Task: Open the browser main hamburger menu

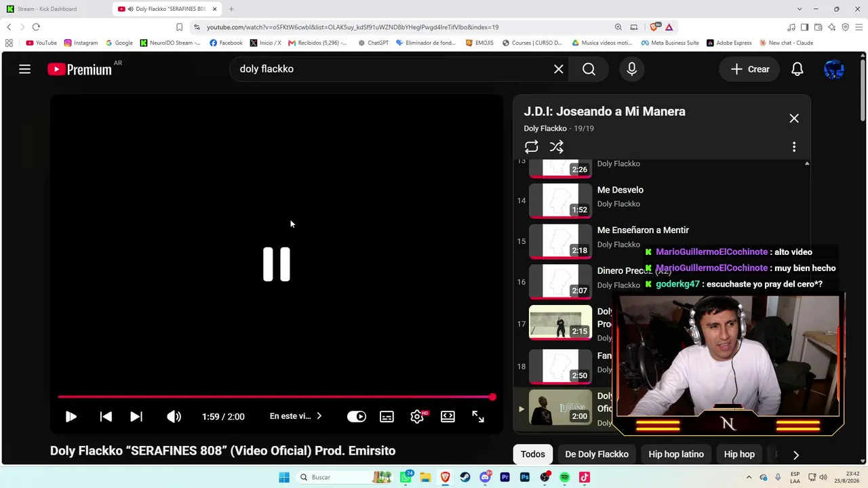Action: click(859, 27)
